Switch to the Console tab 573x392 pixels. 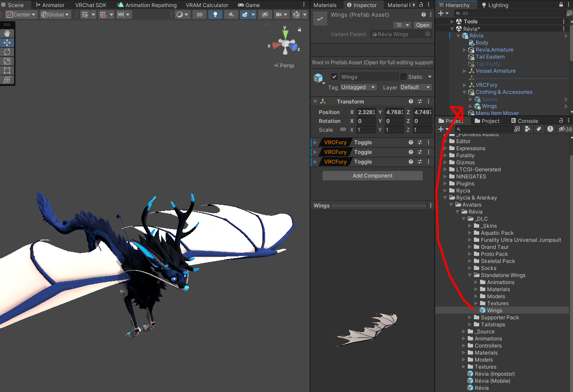tap(525, 121)
